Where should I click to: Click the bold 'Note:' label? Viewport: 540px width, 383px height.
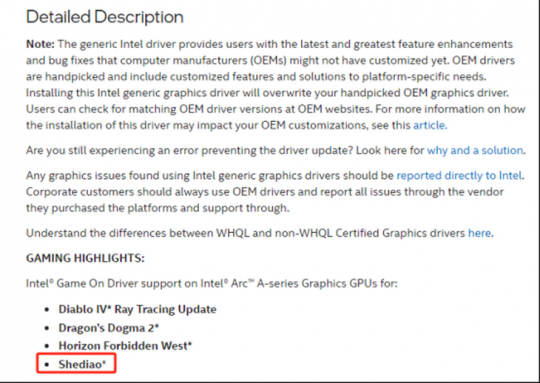coord(40,44)
